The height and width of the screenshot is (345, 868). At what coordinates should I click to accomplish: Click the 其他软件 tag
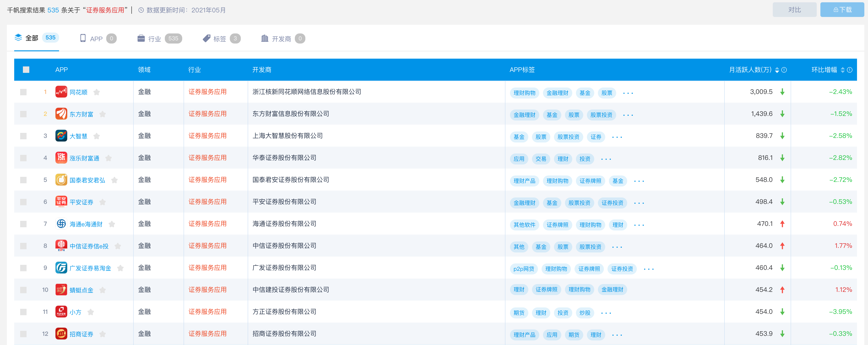pyautogui.click(x=524, y=225)
